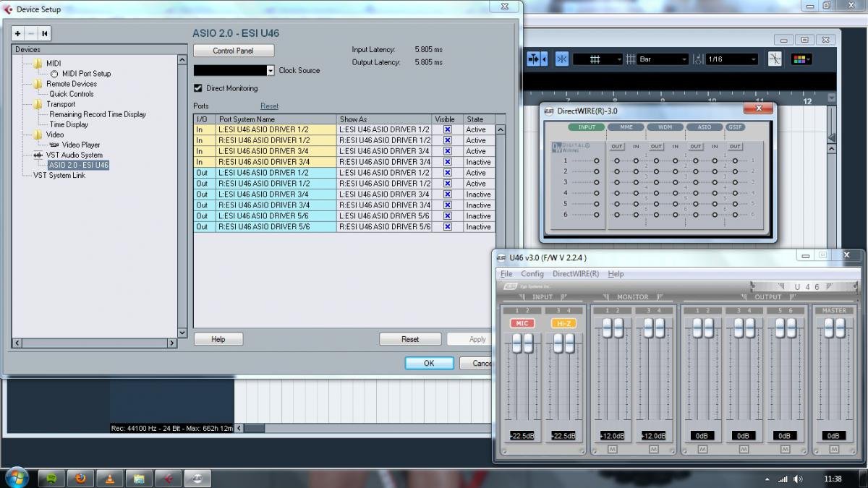Click the Video Player device icon
This screenshot has width=868, height=488.
(54, 145)
